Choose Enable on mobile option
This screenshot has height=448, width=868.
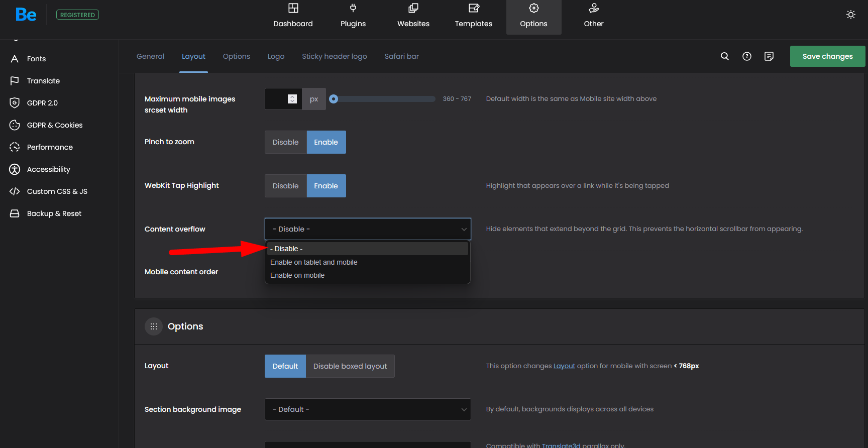[297, 275]
